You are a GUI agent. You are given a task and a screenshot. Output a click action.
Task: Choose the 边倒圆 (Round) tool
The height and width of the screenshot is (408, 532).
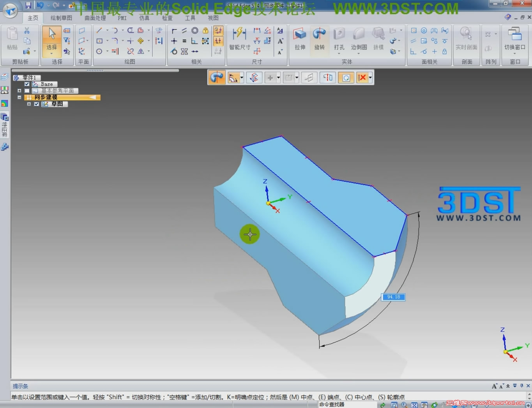358,37
